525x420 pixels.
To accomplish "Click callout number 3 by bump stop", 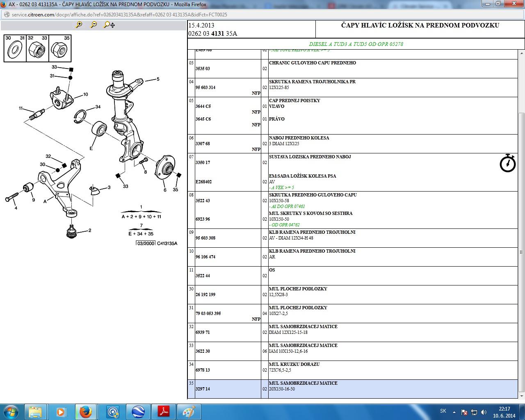I will point(109,187).
